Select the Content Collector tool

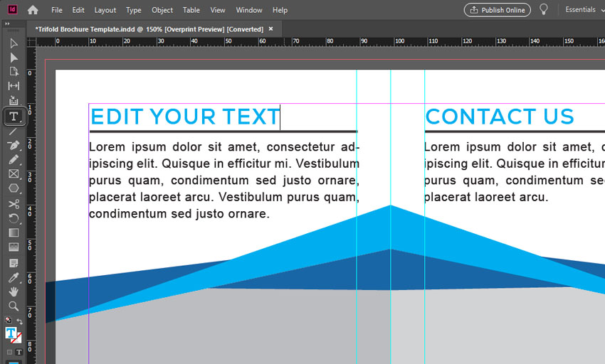coord(14,100)
